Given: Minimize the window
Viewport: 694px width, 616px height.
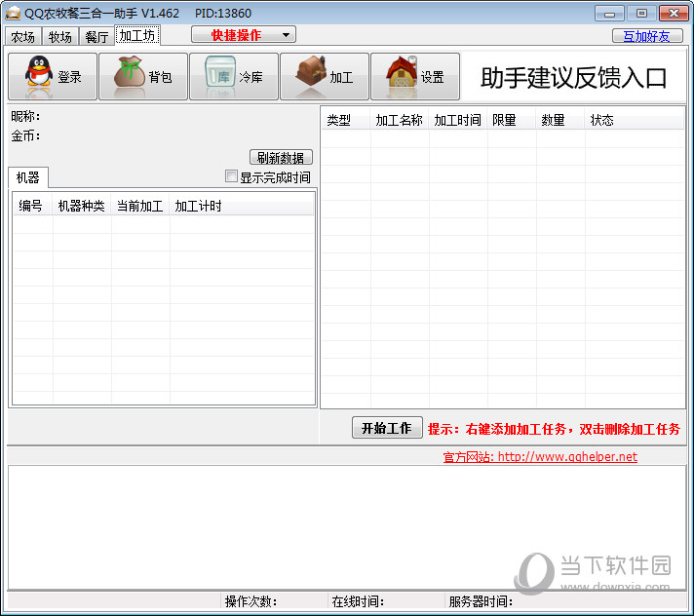Looking at the screenshot, I should (609, 14).
